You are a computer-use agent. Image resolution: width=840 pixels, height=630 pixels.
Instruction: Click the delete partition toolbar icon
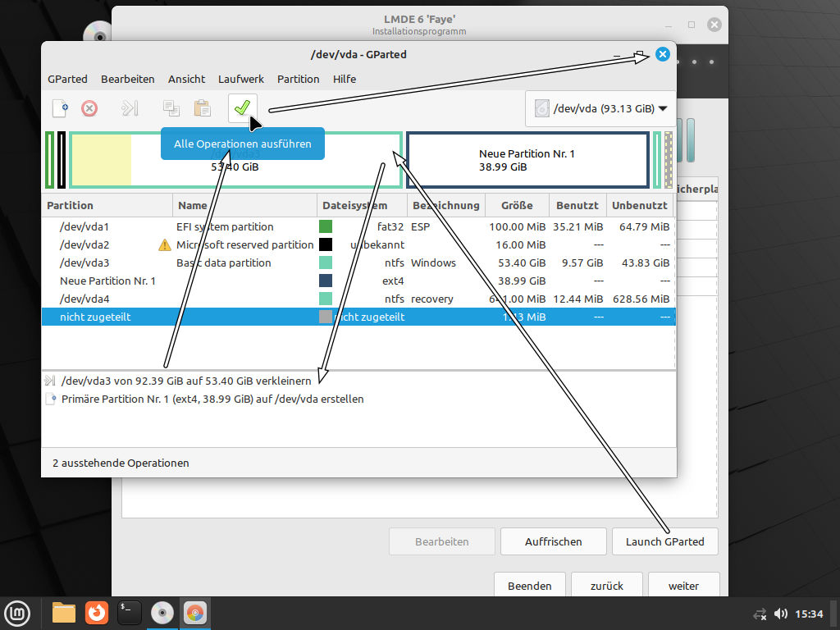pyautogui.click(x=89, y=108)
